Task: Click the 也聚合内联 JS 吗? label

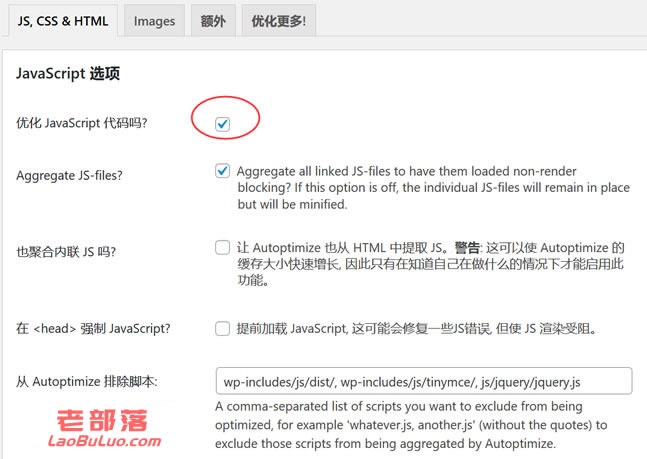Action: click(66, 252)
